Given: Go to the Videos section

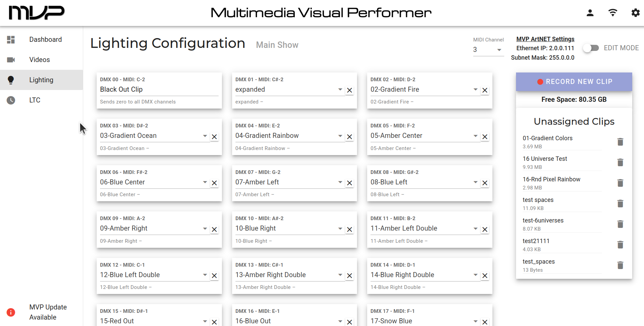Looking at the screenshot, I should 39,60.
